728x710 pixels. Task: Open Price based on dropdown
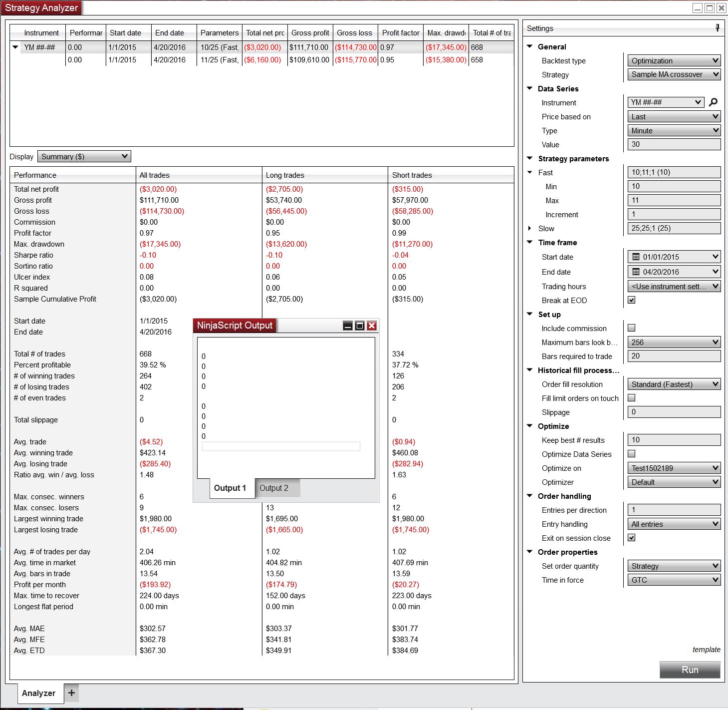point(674,117)
